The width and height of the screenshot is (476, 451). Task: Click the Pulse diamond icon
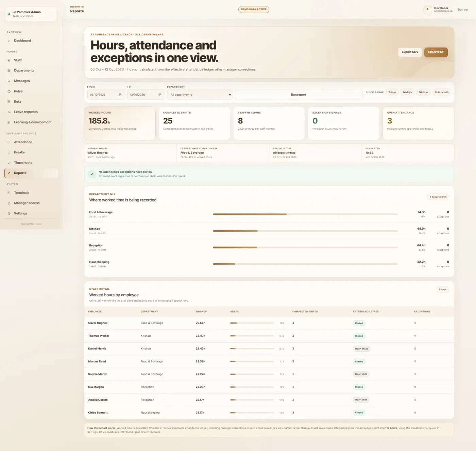click(x=9, y=91)
